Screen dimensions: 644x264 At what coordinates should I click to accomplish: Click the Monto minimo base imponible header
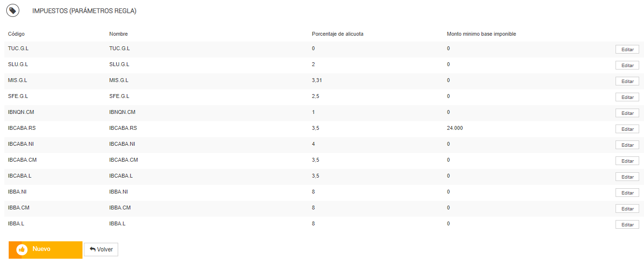point(481,34)
